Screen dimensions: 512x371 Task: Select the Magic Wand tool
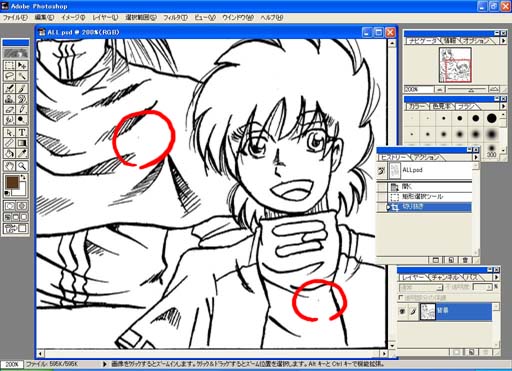pyautogui.click(x=22, y=76)
